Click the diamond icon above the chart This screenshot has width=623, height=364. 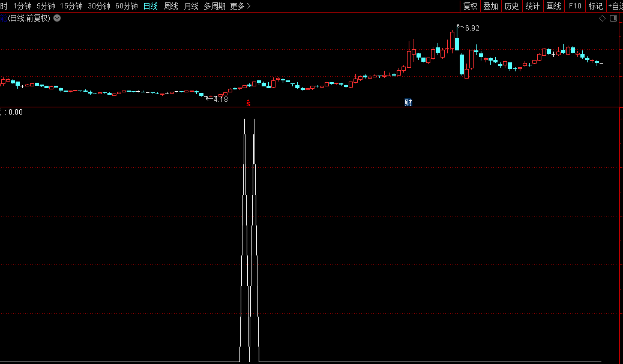(602, 19)
